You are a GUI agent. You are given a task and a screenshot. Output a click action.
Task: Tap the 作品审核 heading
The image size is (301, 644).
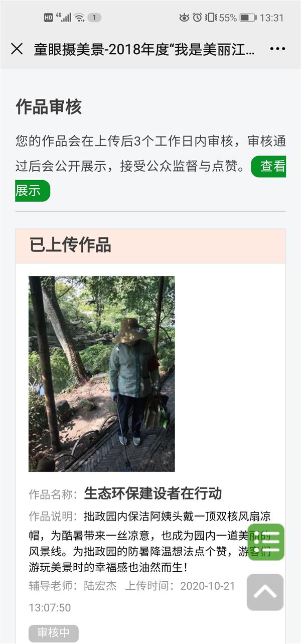tap(49, 107)
